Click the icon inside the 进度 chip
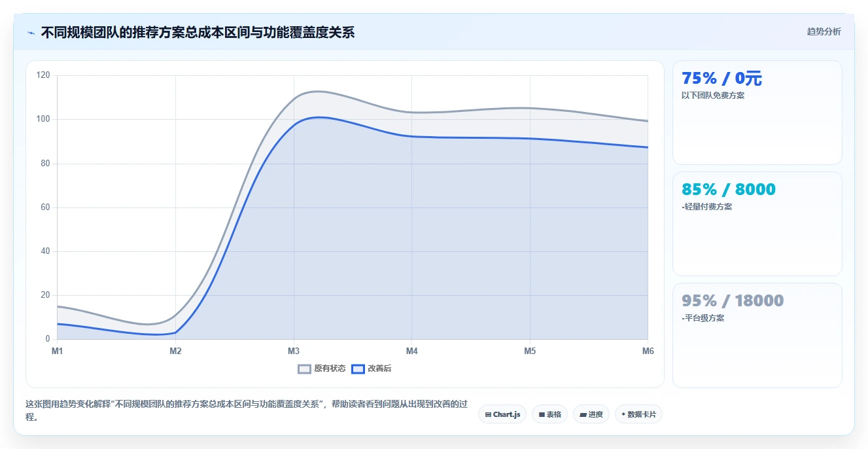The image size is (868, 449). (x=583, y=414)
